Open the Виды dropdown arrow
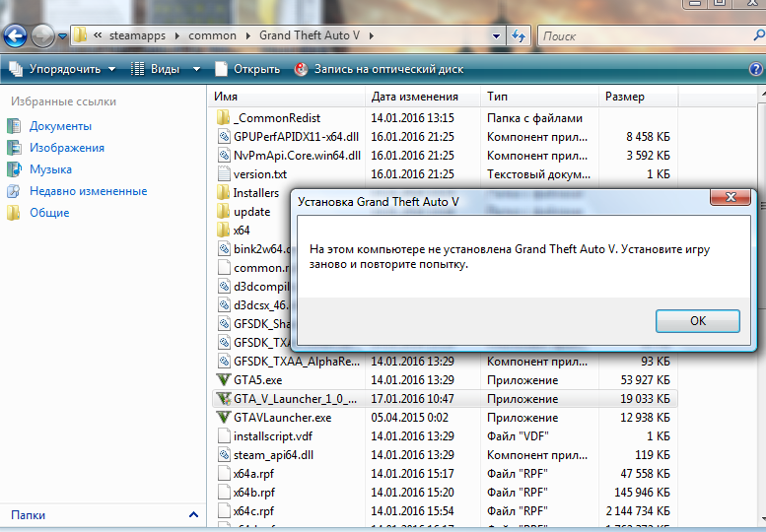 coord(196,69)
